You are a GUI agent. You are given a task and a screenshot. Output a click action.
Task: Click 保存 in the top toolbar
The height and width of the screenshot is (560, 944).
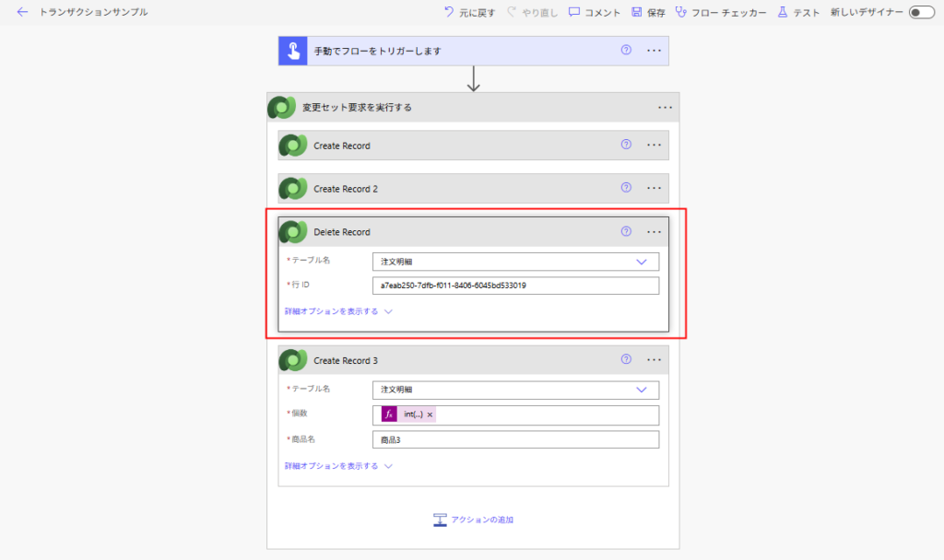tap(648, 12)
